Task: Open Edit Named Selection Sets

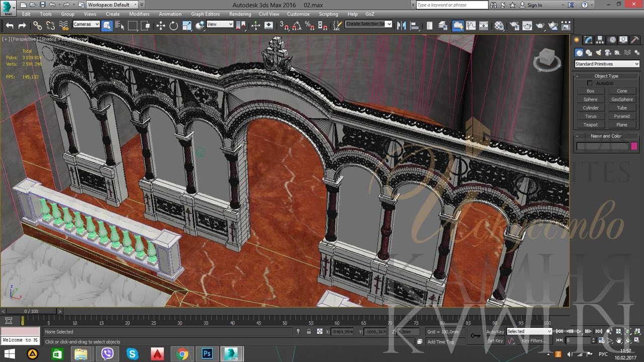Action: coord(338,26)
